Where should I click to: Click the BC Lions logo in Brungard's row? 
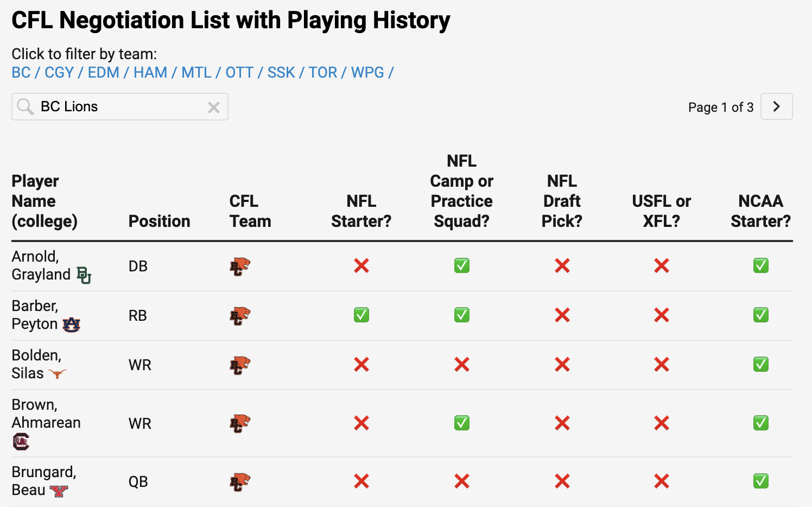tap(240, 481)
